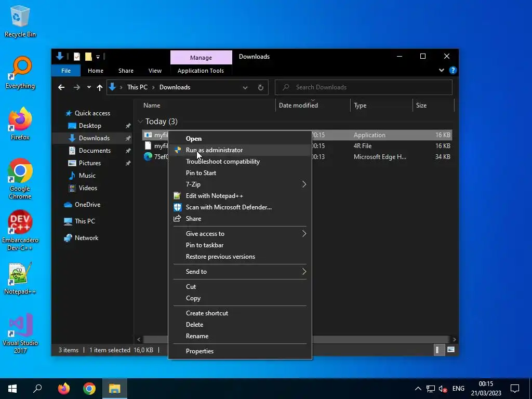Click the Search Downloads box
Image resolution: width=532 pixels, height=399 pixels.
(x=363, y=87)
